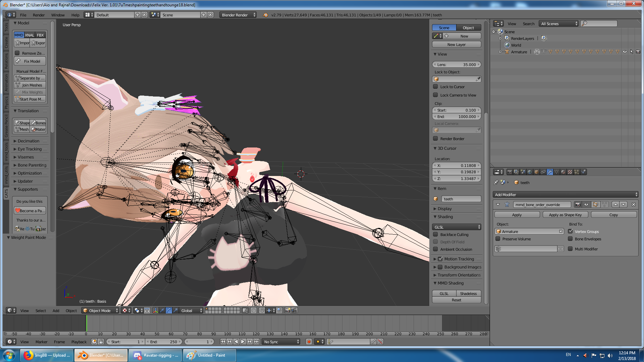Enable Lock Camera to View
This screenshot has width=644, height=362.
coord(435,95)
